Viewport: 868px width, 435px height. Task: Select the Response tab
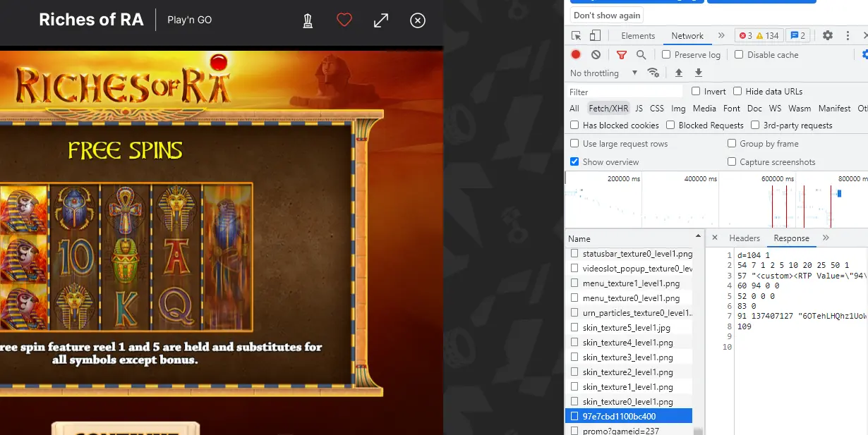[x=791, y=238]
